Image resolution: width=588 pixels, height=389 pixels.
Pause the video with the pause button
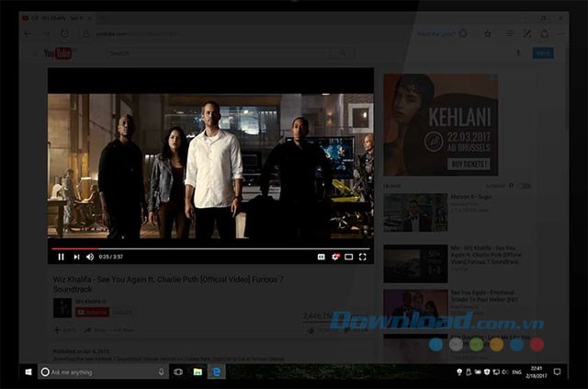[x=61, y=257]
